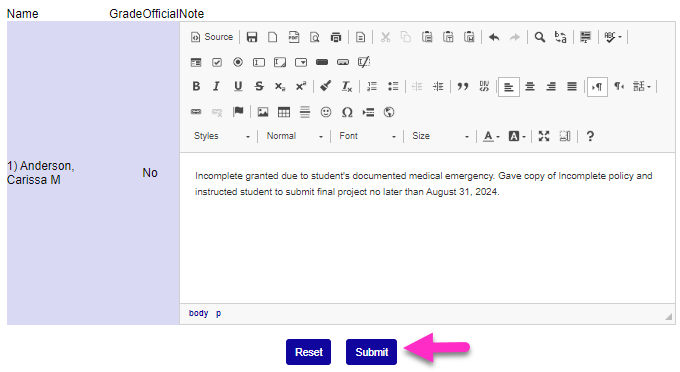Click the Save icon in toolbar
The height and width of the screenshot is (372, 680).
252,37
